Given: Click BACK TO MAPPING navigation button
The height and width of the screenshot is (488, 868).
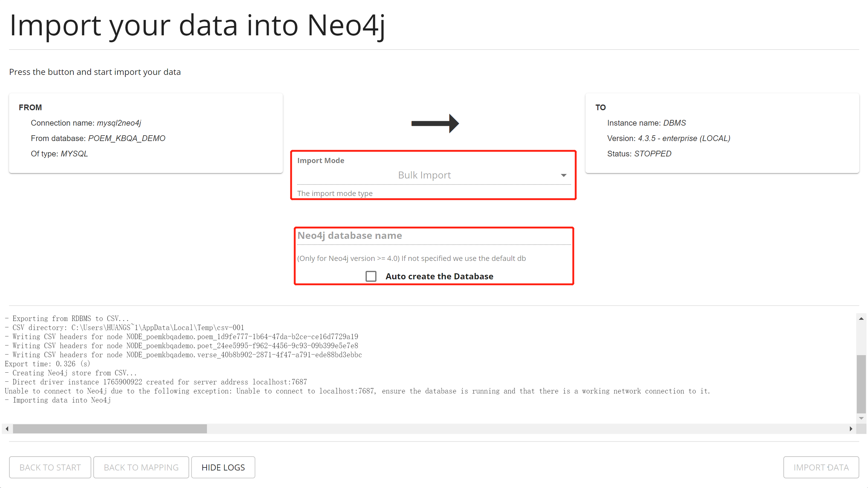Looking at the screenshot, I should (141, 467).
